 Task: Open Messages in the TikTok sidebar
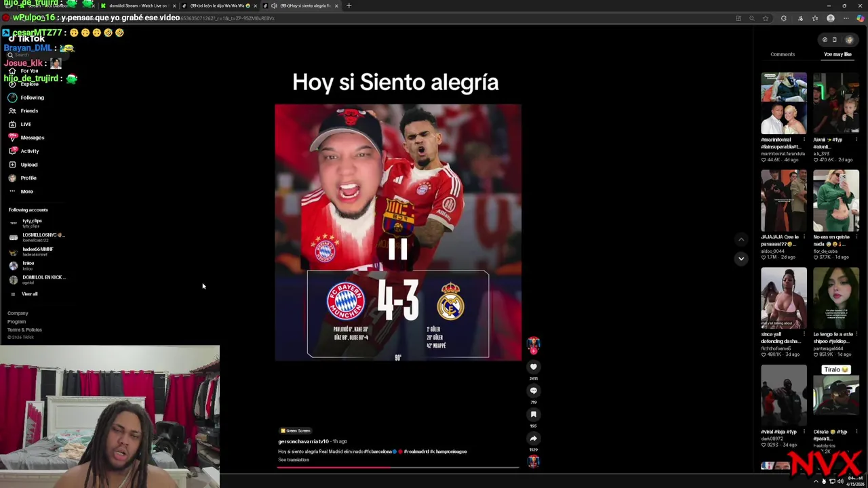[x=26, y=138]
